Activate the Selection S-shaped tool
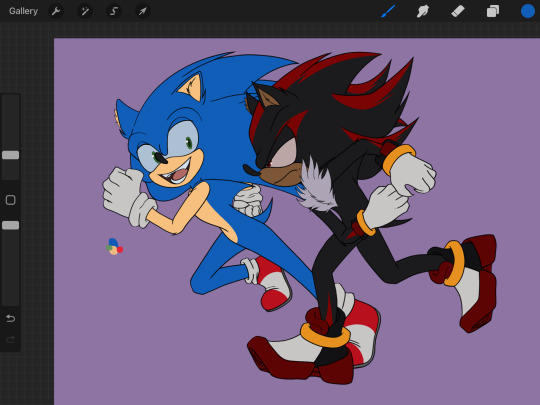 114,11
